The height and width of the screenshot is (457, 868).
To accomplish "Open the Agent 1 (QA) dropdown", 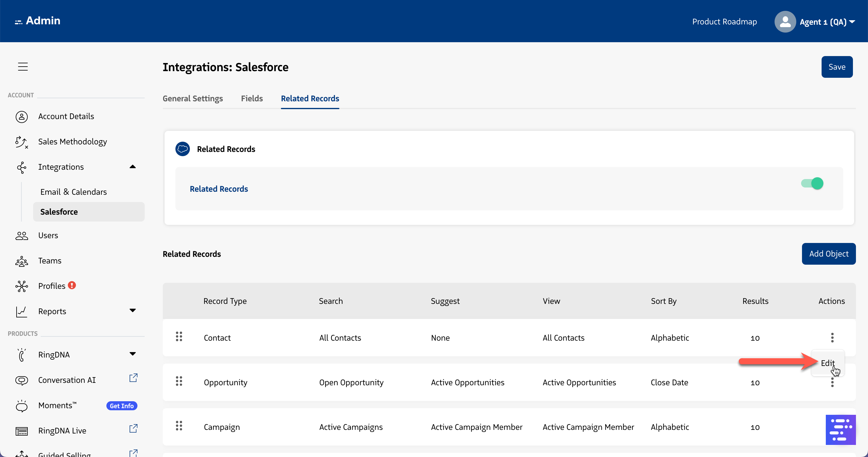I will 827,22.
